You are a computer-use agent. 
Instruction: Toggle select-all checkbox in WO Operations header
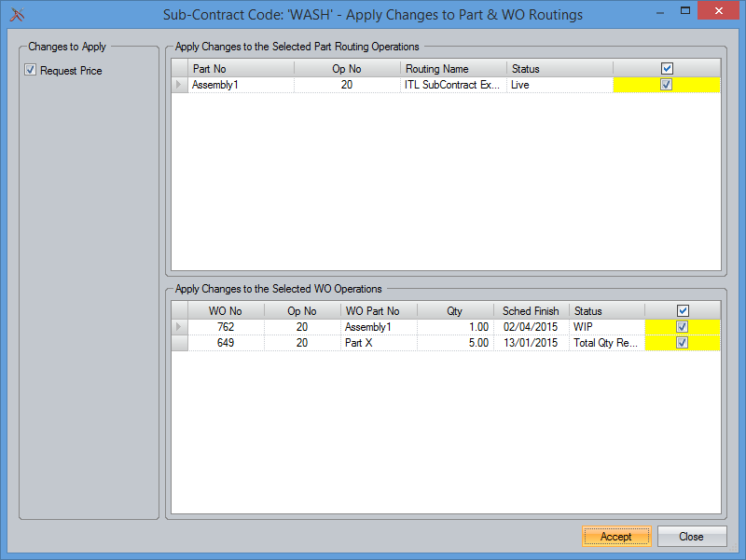[683, 311]
